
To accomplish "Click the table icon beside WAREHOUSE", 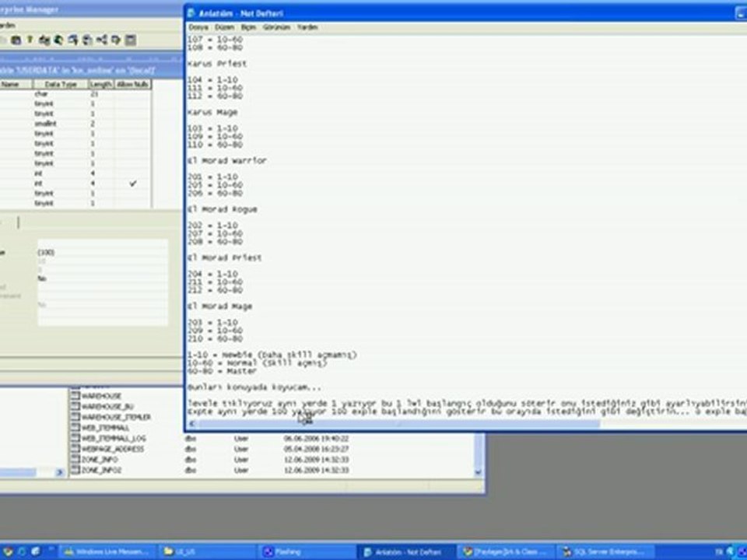I will pos(75,396).
